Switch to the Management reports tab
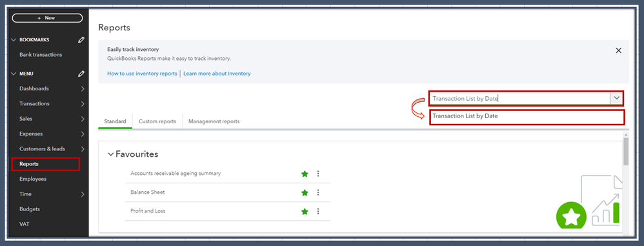This screenshot has width=644, height=246. 214,121
